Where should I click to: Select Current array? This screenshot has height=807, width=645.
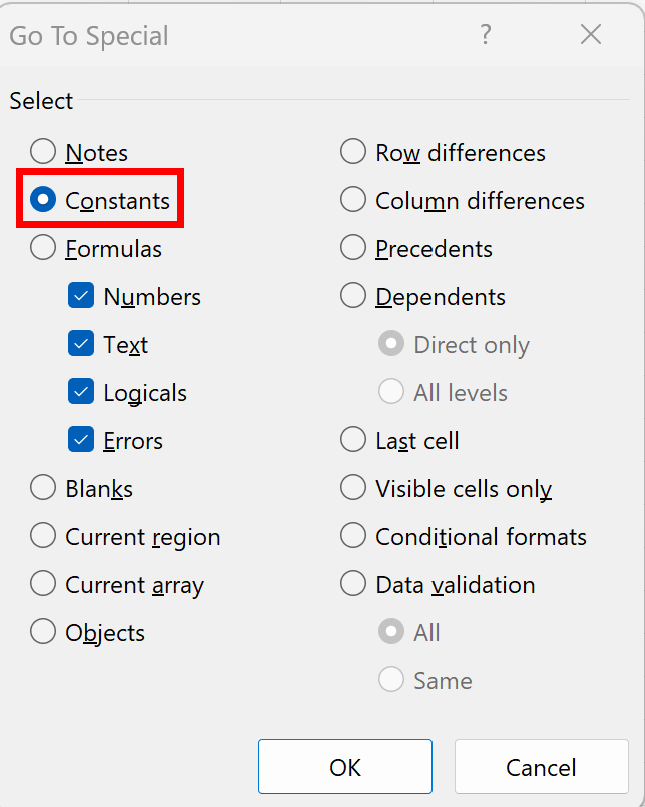[x=43, y=584]
